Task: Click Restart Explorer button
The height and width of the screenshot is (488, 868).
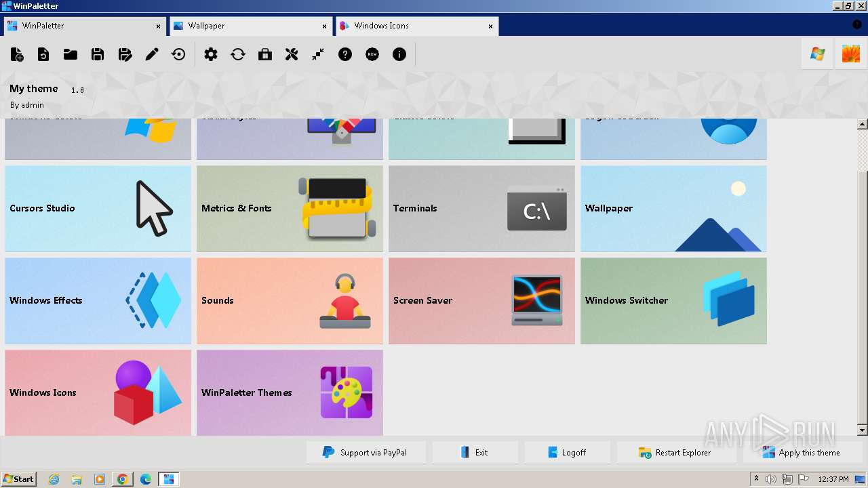Action: point(677,453)
